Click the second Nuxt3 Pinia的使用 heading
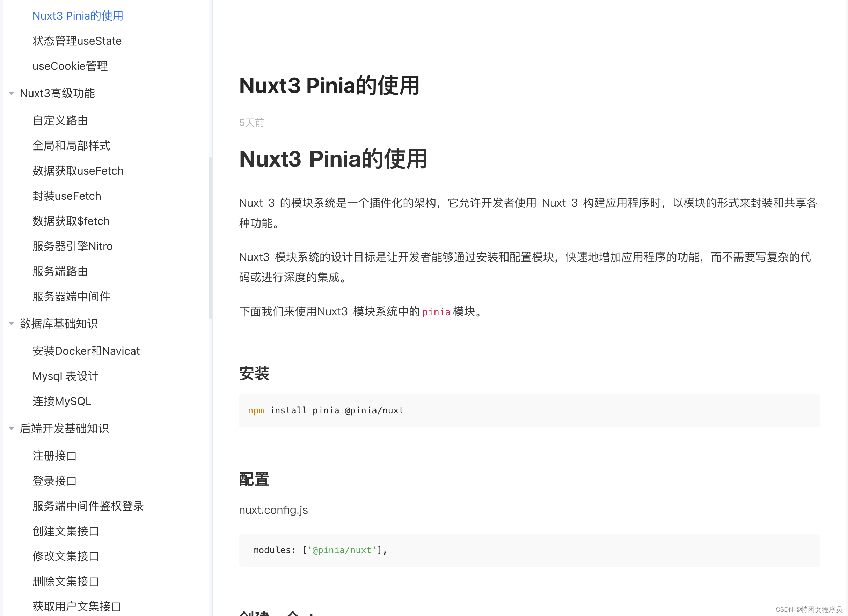 click(333, 159)
